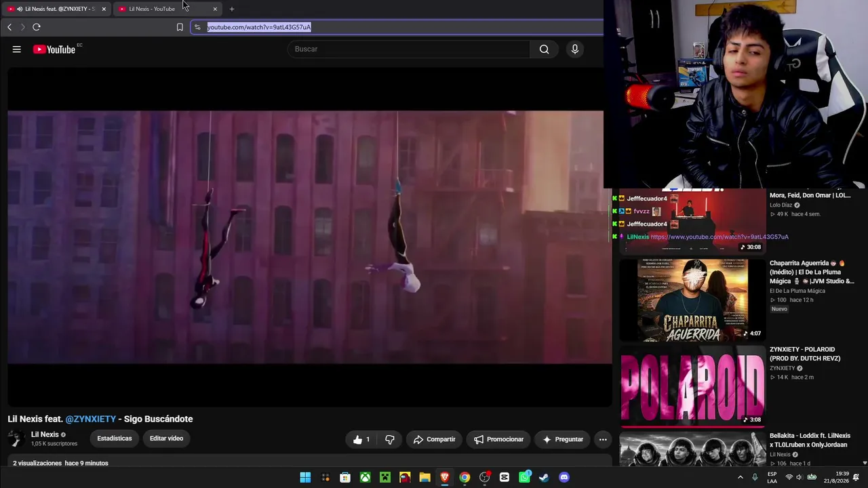
Task: Open File Explorer from the taskbar
Action: point(425,477)
